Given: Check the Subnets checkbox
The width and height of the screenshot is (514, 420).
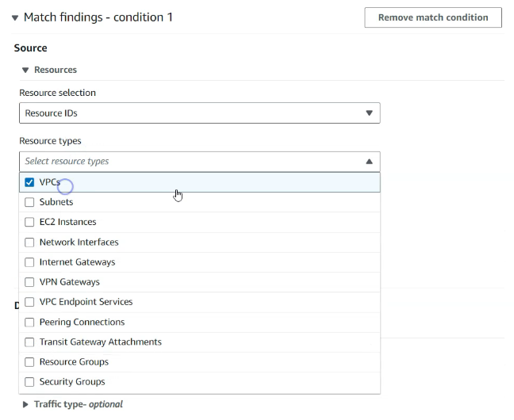Looking at the screenshot, I should [30, 202].
